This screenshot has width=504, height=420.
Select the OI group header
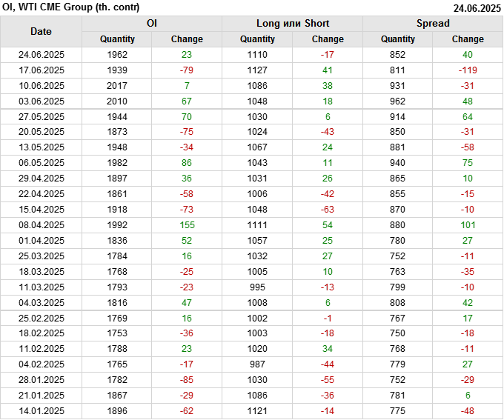[x=151, y=24]
